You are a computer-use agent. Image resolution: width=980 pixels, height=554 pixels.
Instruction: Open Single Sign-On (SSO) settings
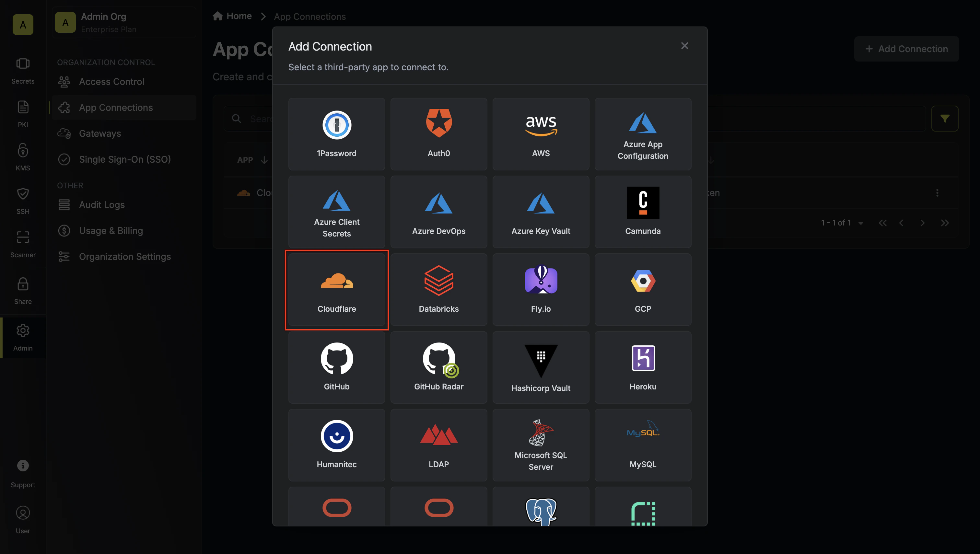tap(124, 159)
